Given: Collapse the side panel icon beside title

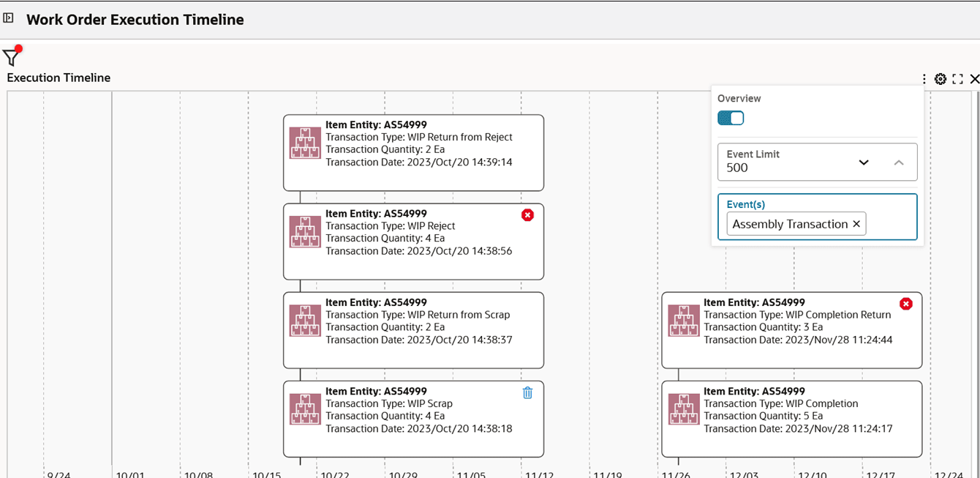Looking at the screenshot, I should coord(9,18).
